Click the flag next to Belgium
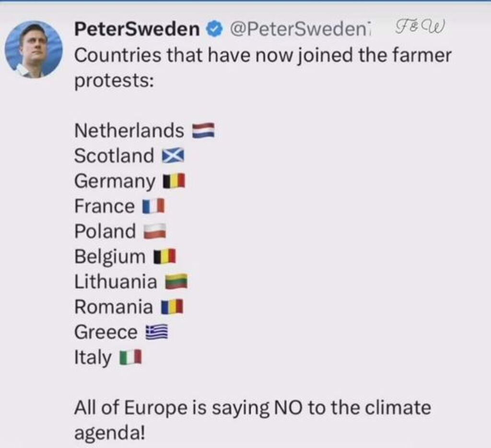Screen dimensions: 491x448 (165, 257)
